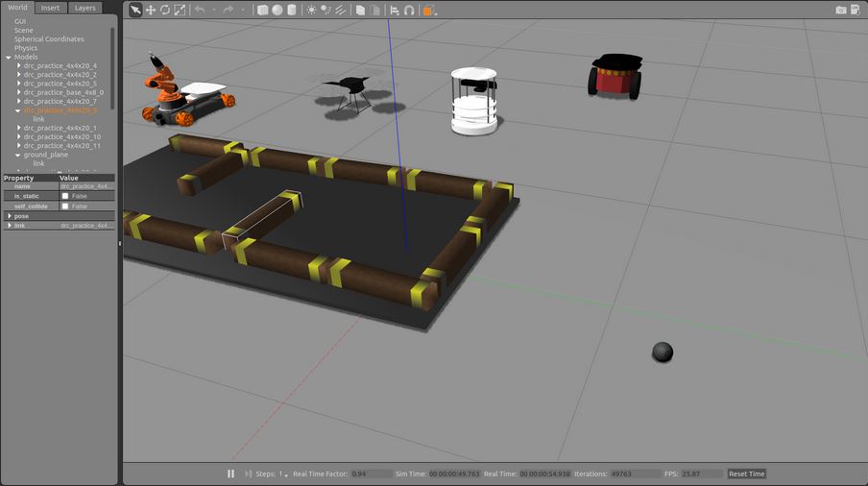Click the Real Time value field
This screenshot has height=486, width=868.
point(544,474)
